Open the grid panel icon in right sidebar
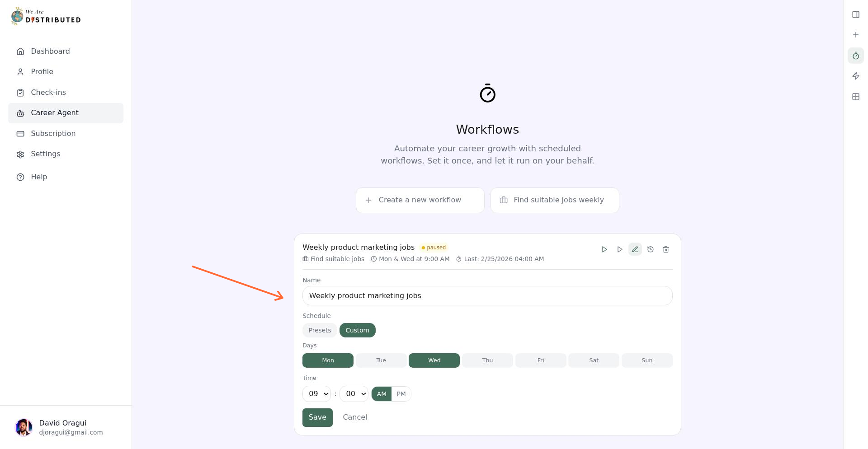Viewport: 868px width, 449px height. pyautogui.click(x=856, y=96)
